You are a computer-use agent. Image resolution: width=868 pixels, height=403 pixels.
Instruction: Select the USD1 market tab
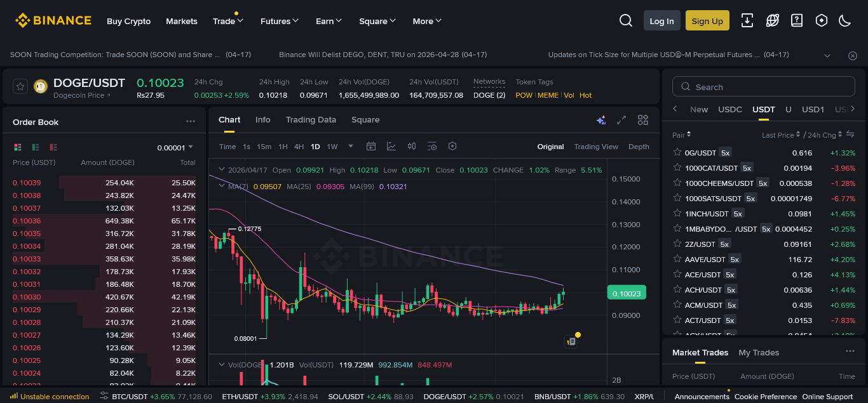[813, 109]
